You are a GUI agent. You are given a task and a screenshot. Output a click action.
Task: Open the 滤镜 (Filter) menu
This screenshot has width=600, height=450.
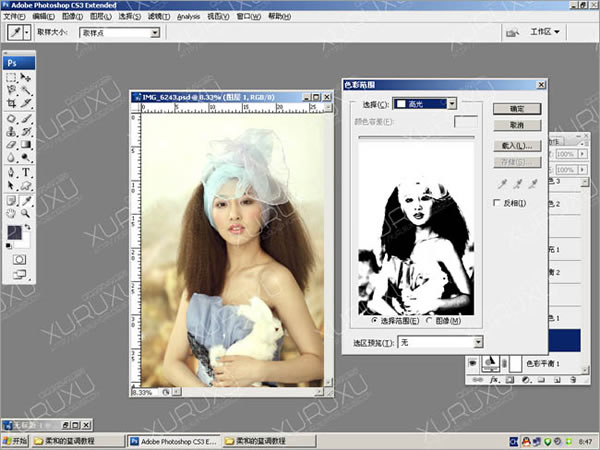coord(156,17)
